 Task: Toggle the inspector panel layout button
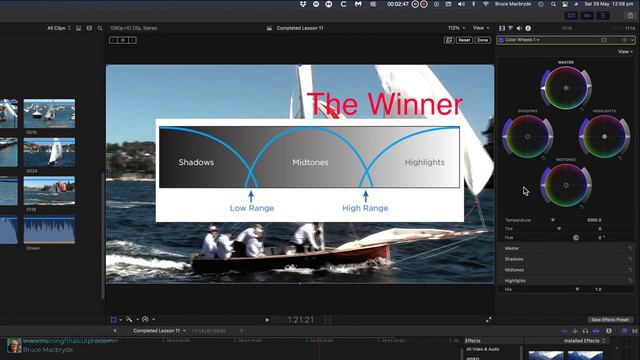click(x=603, y=16)
